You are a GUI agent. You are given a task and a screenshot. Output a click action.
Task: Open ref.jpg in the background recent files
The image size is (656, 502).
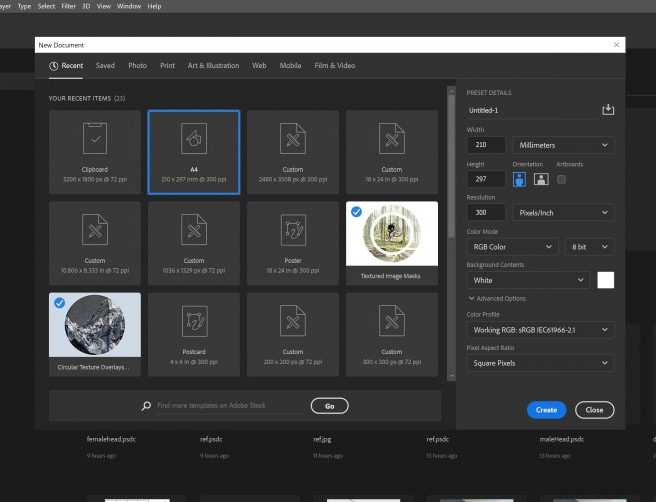point(322,439)
